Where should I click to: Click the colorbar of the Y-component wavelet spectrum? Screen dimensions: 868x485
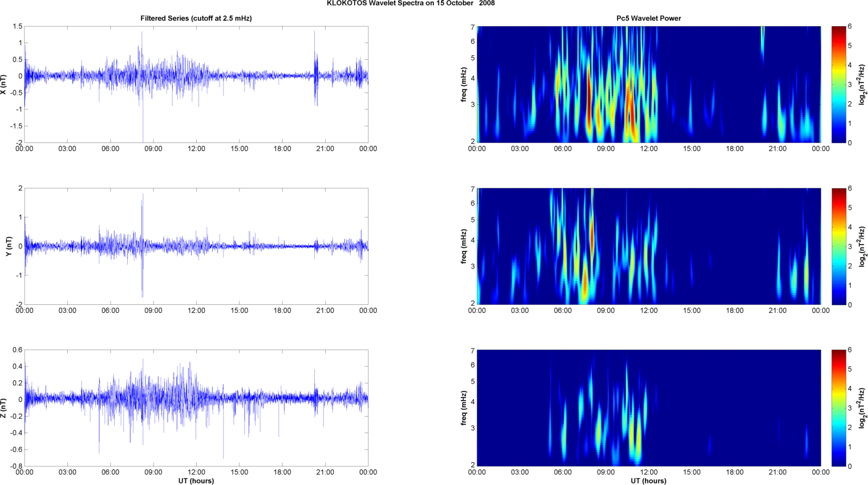point(838,246)
